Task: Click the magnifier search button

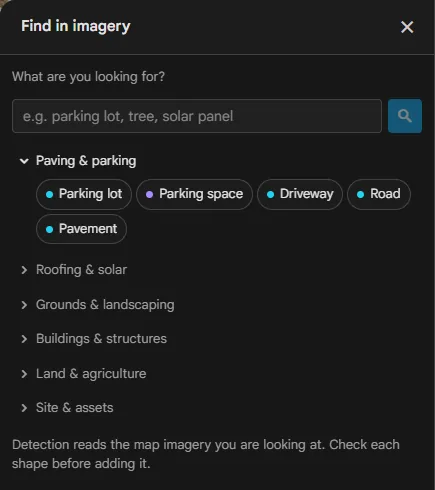Action: pos(405,116)
